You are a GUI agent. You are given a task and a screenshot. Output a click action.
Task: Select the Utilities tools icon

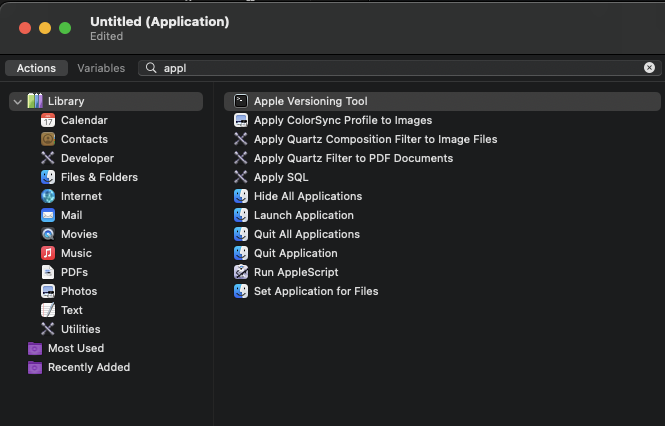[48, 329]
